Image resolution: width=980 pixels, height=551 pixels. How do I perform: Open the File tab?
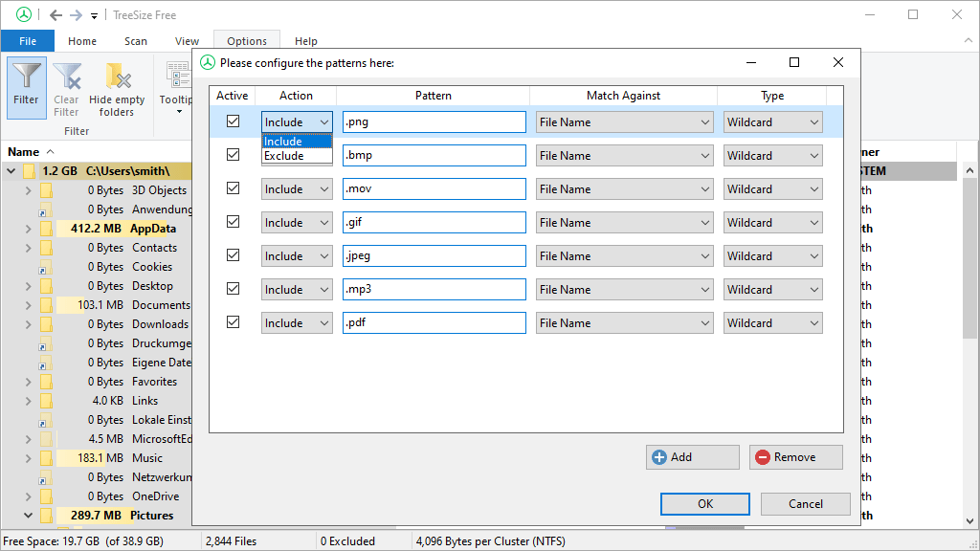coord(28,41)
